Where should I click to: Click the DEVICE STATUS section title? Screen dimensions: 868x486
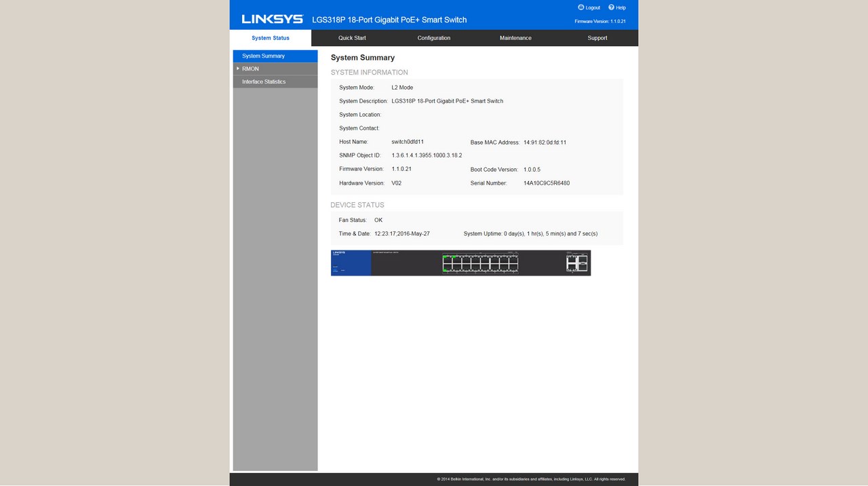357,205
